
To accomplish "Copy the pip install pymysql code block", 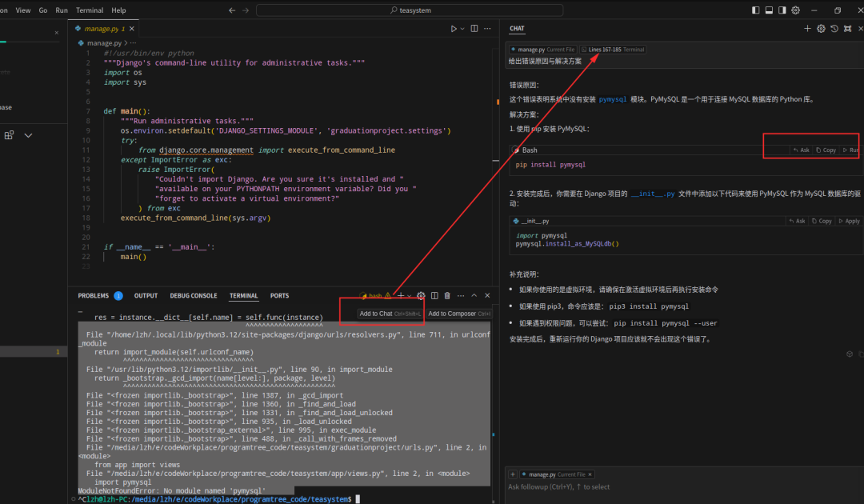I will 826,150.
